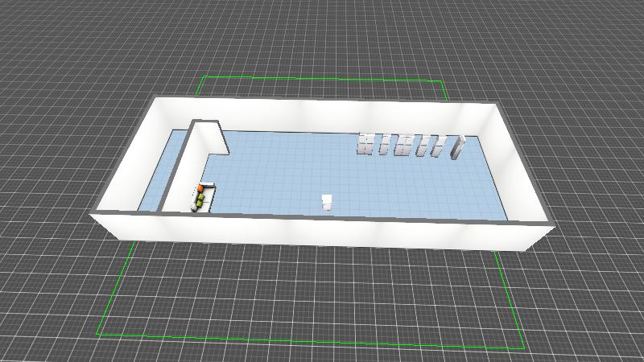644x362 pixels.
Task: Click the orange object on the table
Action: click(199, 188)
